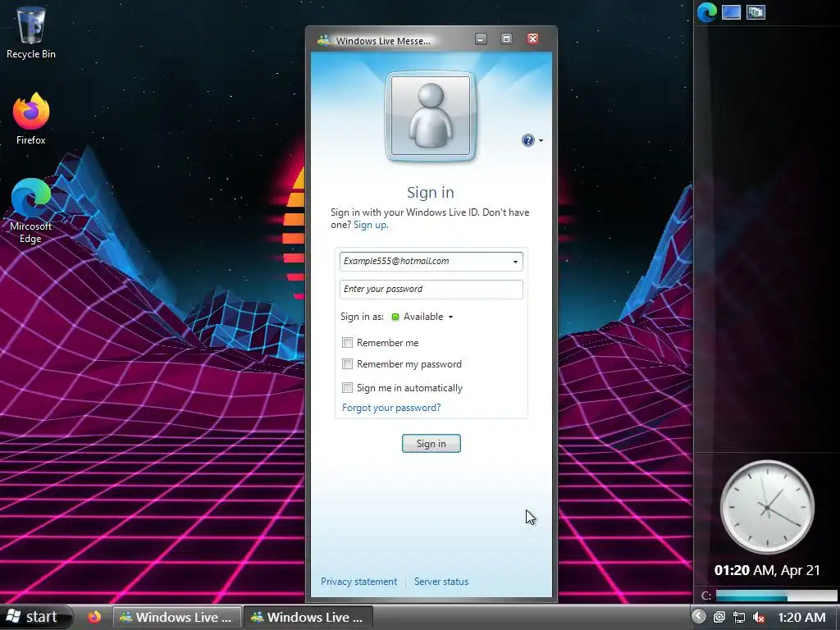Viewport: 840px width, 630px height.
Task: Expand hidden tray icons with the arrow
Action: [x=699, y=617]
